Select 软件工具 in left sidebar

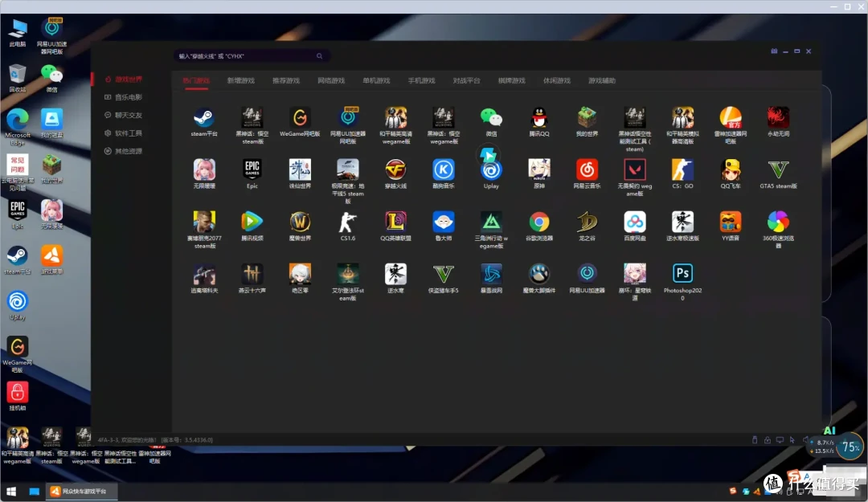tap(124, 133)
